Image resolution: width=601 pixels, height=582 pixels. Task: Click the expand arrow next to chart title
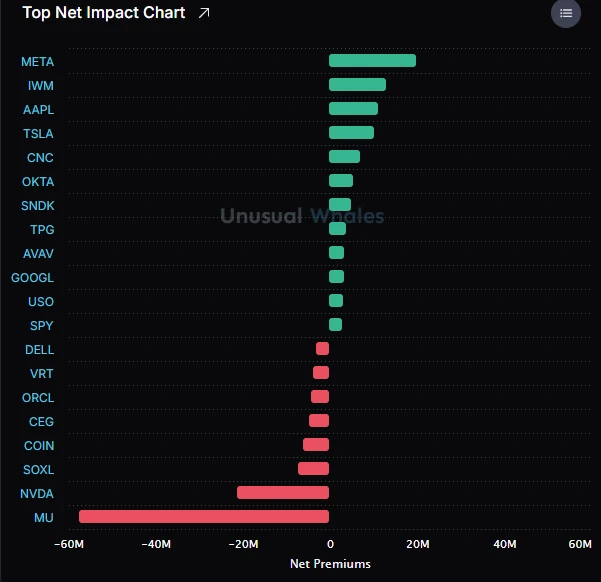tap(204, 13)
